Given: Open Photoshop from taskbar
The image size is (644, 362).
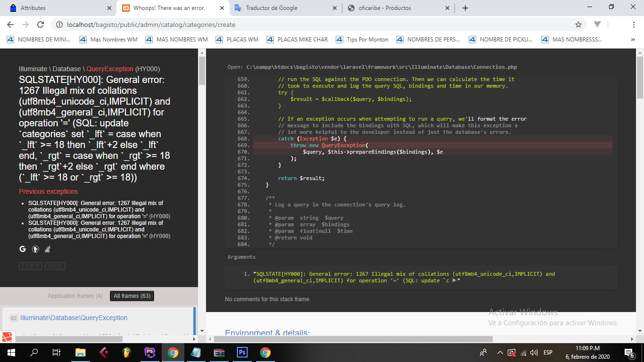Looking at the screenshot, I should click(242, 352).
